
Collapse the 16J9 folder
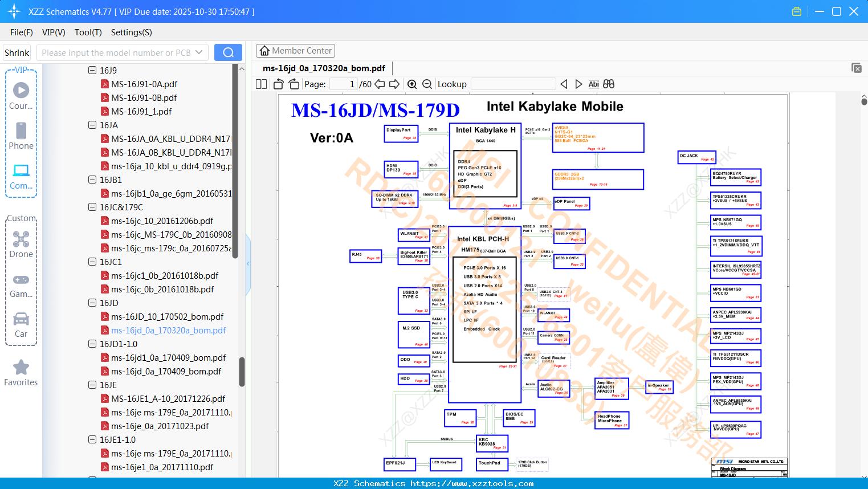92,70
